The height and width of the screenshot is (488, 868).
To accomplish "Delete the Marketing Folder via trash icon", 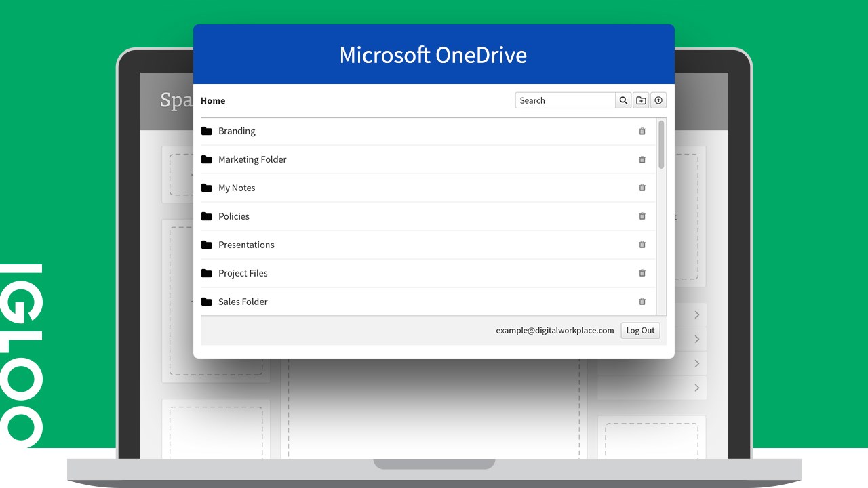I will [642, 159].
